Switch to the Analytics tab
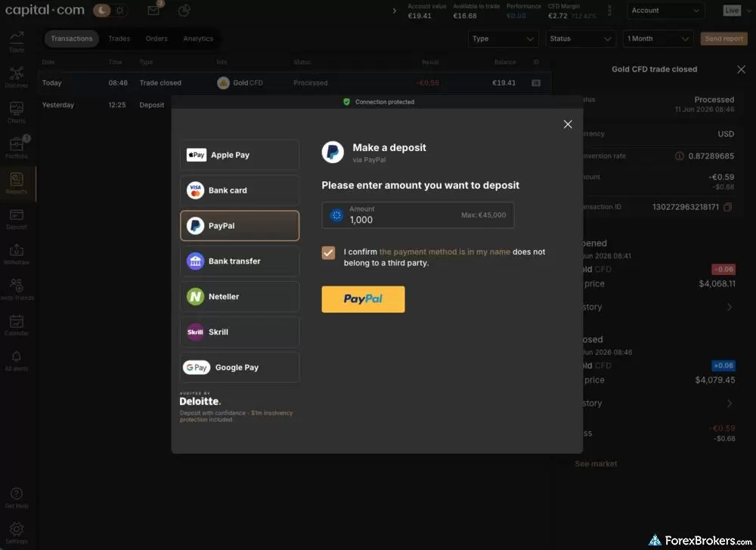This screenshot has height=550, width=756. [198, 39]
